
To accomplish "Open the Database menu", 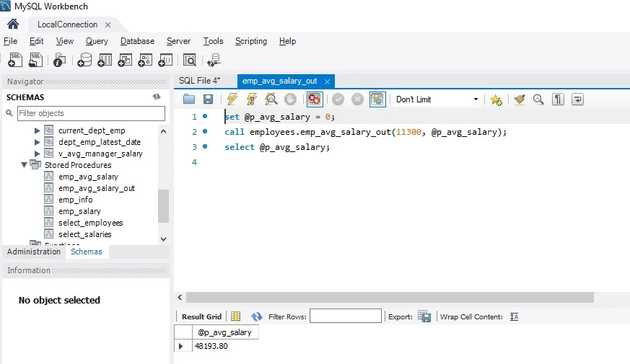I will 137,41.
